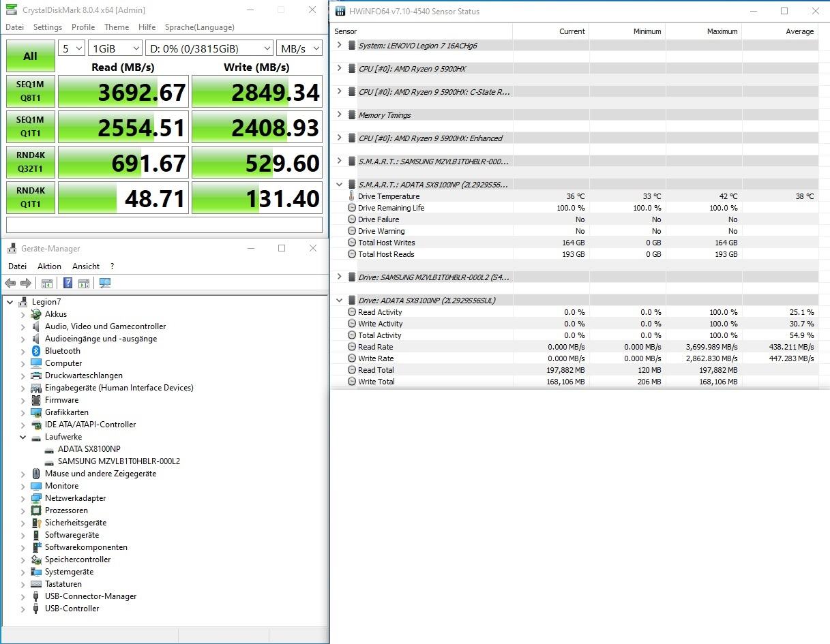Select Systemgeräte in the device tree
This screenshot has width=830, height=644.
click(69, 572)
